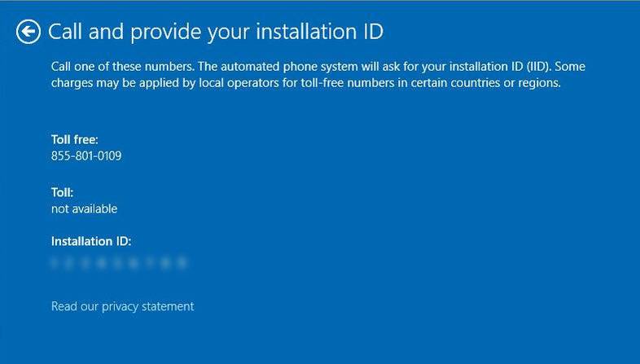The image size is (640, 364).
Task: Click the back arrow icon
Action: click(x=28, y=32)
